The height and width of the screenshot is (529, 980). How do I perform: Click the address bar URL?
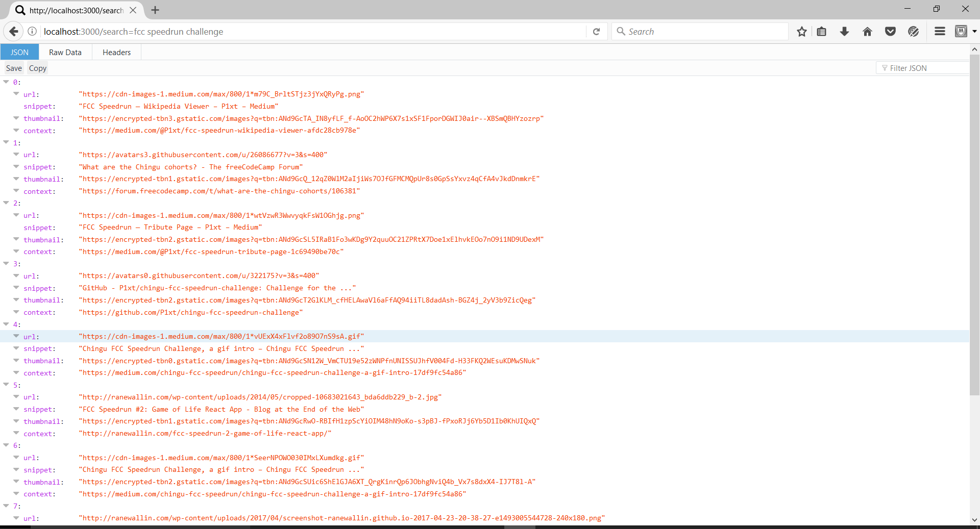pyautogui.click(x=133, y=32)
